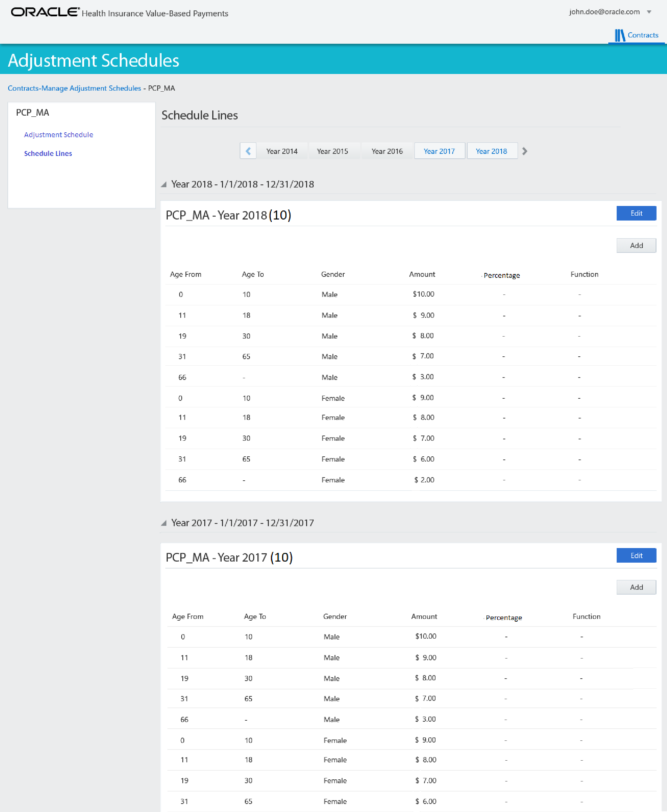Click the Contracts navigation tab label
This screenshot has height=812, width=667.
(x=643, y=35)
